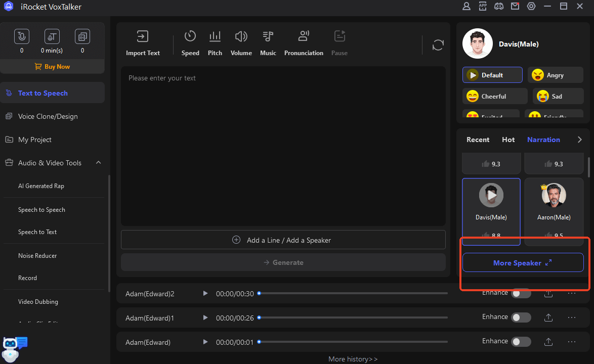
Task: Click Add a Line / Add a Speaker
Action: coord(283,240)
